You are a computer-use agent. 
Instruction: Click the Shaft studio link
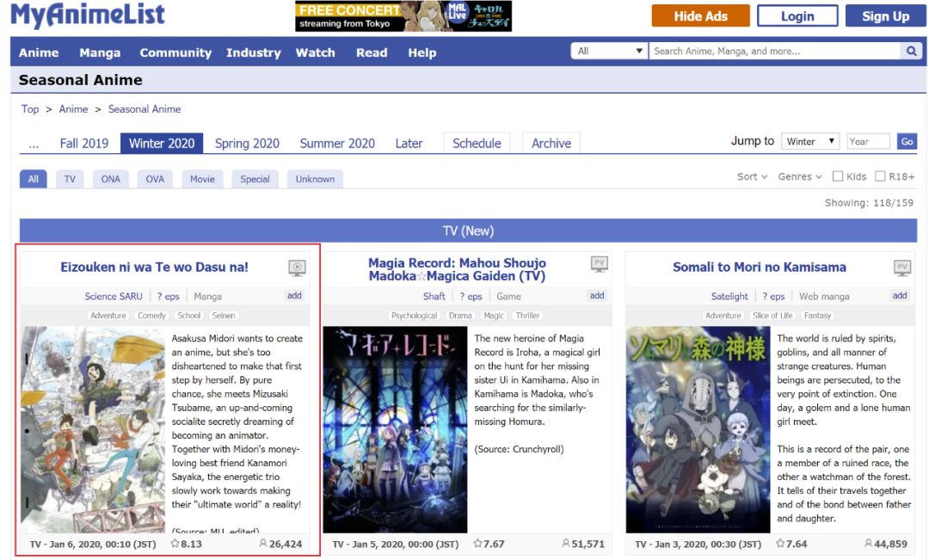434,296
